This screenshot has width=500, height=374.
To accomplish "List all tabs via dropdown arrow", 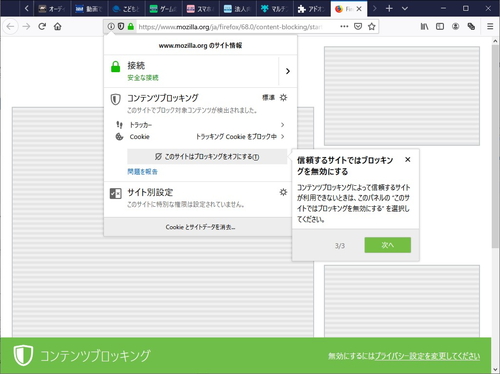I will click(405, 8).
